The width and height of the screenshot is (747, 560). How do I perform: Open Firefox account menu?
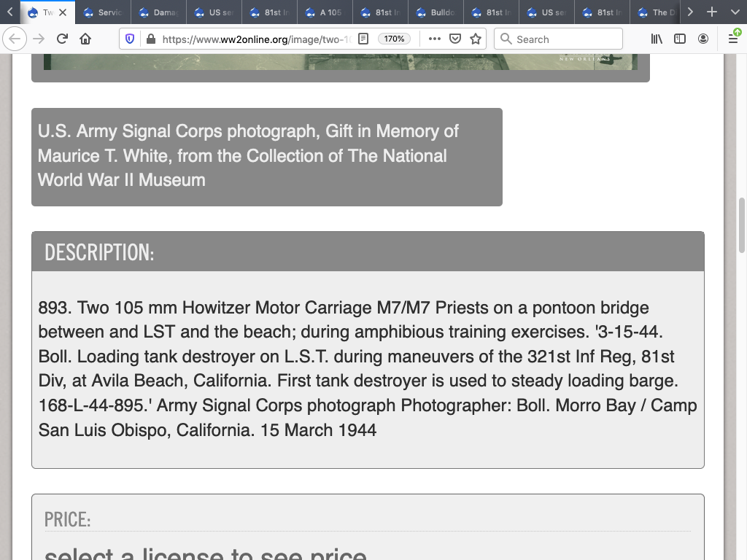[703, 39]
